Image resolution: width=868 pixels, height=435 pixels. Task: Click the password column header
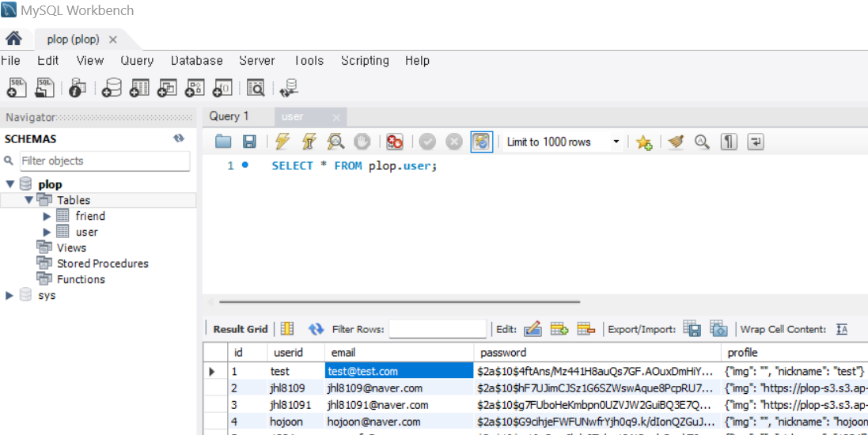(597, 353)
